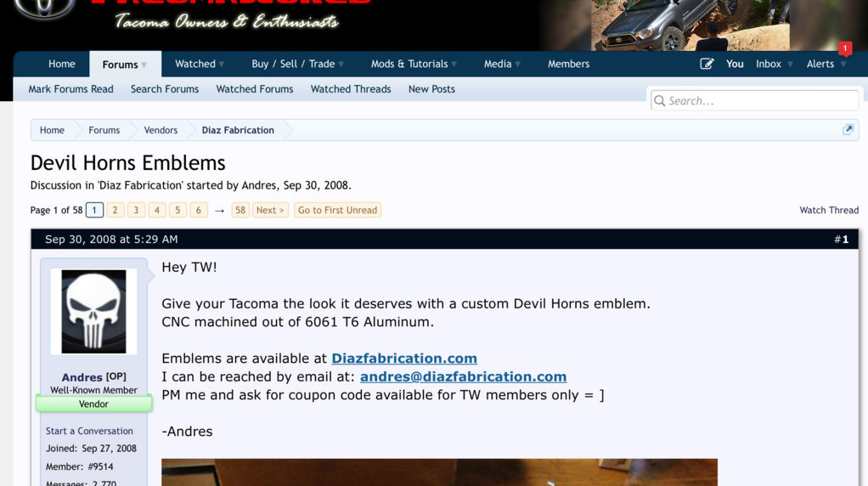Screen dimensions: 868x486
Task: Open Watched Threads
Action: click(x=351, y=89)
